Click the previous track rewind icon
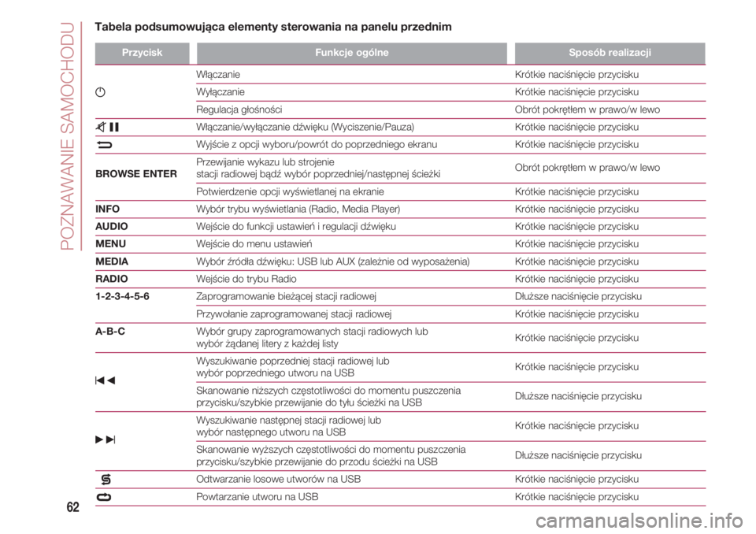 click(x=104, y=381)
